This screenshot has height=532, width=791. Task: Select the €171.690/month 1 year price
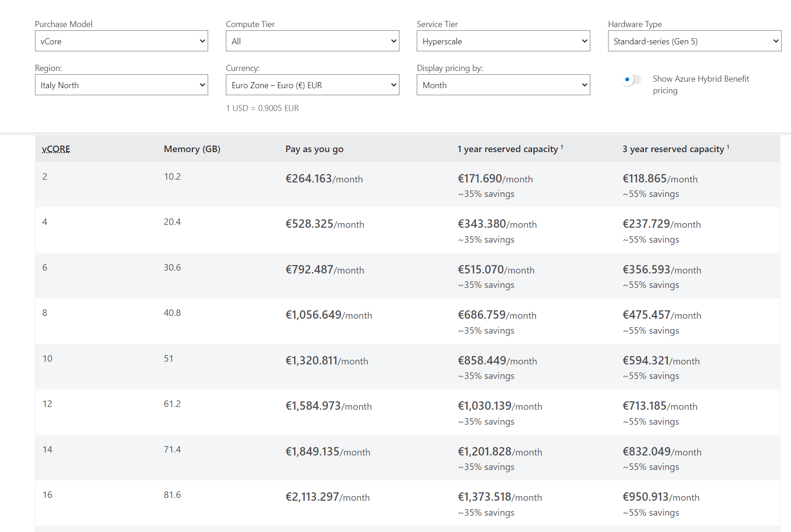(x=495, y=179)
